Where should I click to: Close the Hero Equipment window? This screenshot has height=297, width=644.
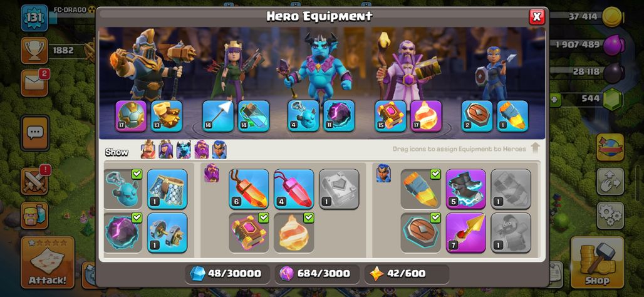(537, 16)
